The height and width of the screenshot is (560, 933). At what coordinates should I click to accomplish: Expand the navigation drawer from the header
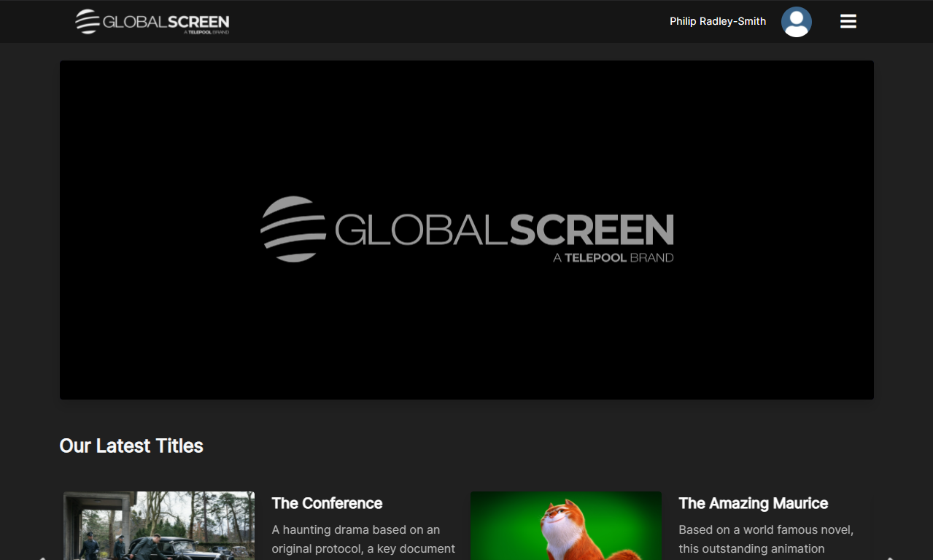click(x=848, y=21)
